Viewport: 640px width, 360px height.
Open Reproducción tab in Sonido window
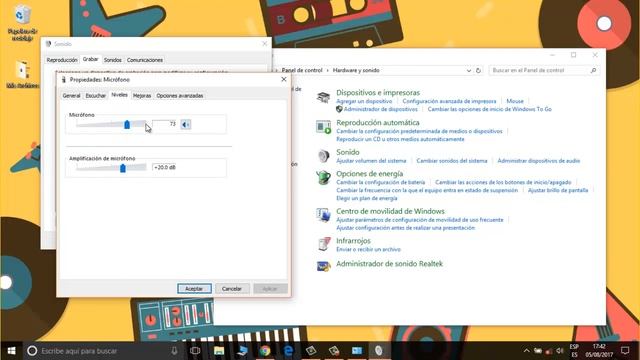[x=62, y=60]
